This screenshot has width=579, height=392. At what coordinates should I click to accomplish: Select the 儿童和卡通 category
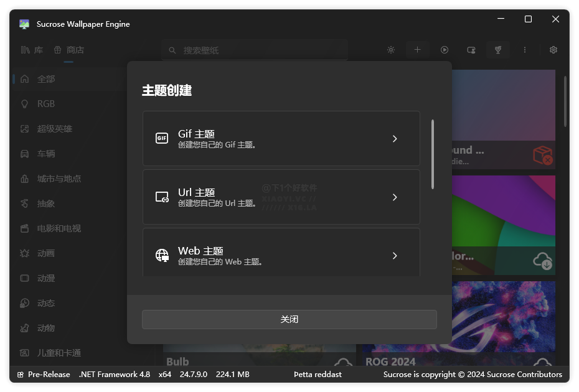70,353
